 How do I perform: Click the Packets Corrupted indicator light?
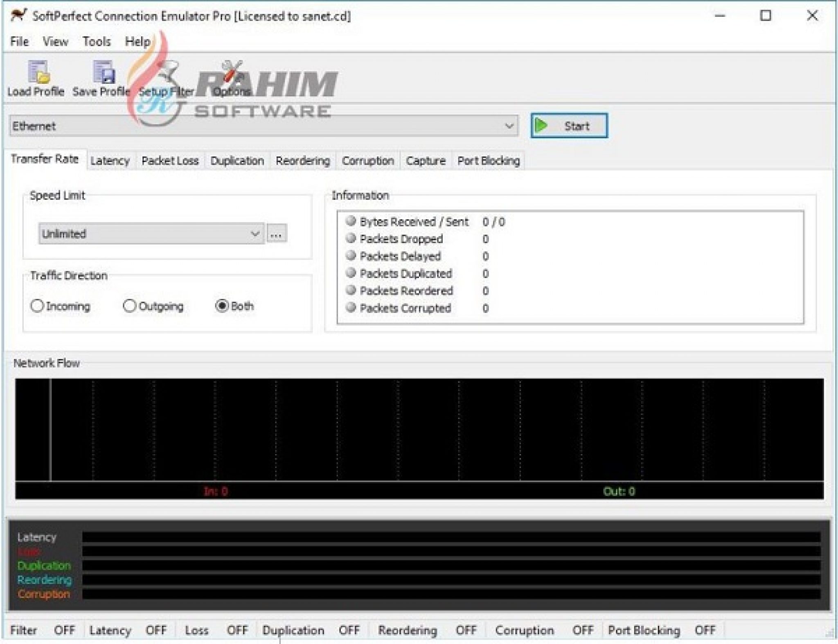pos(351,307)
